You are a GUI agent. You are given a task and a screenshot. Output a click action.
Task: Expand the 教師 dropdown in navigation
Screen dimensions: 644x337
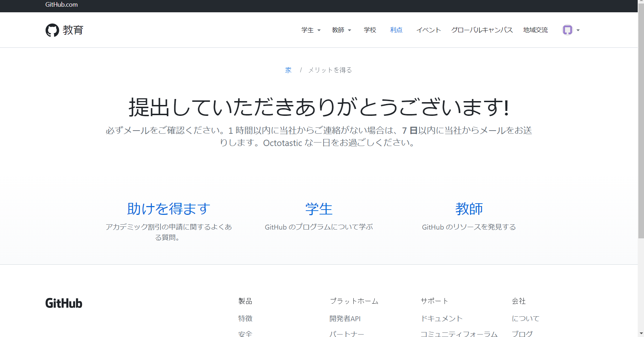pyautogui.click(x=341, y=30)
